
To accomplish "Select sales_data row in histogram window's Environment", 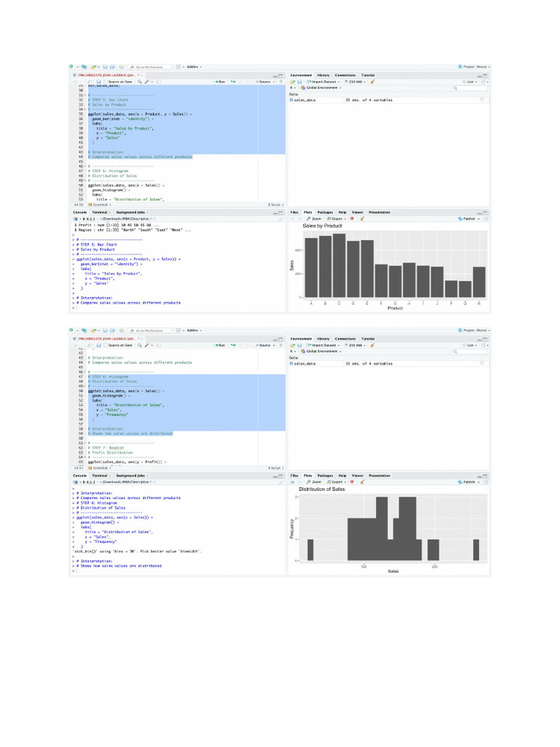I will tap(388, 363).
